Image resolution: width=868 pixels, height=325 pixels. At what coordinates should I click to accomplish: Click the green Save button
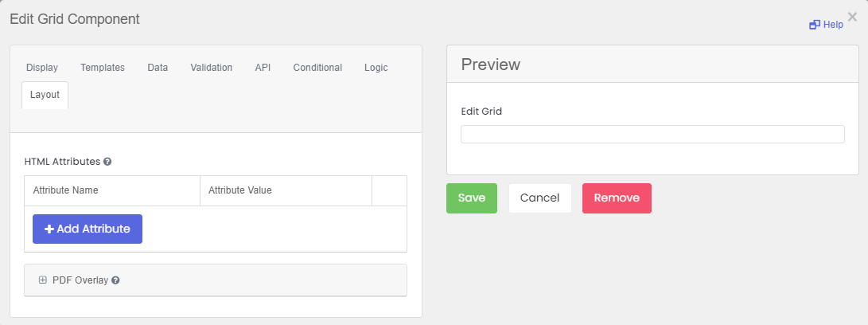click(x=472, y=198)
